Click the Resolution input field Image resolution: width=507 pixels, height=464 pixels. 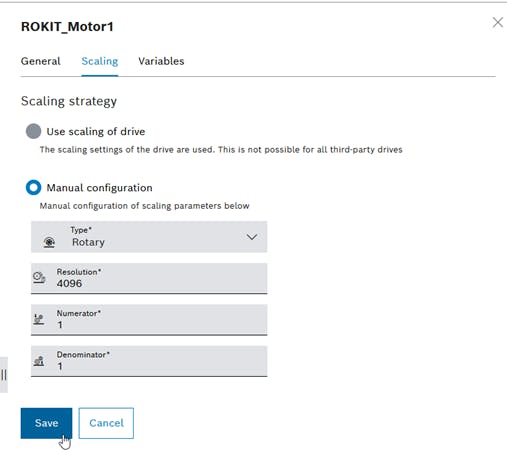click(x=149, y=278)
